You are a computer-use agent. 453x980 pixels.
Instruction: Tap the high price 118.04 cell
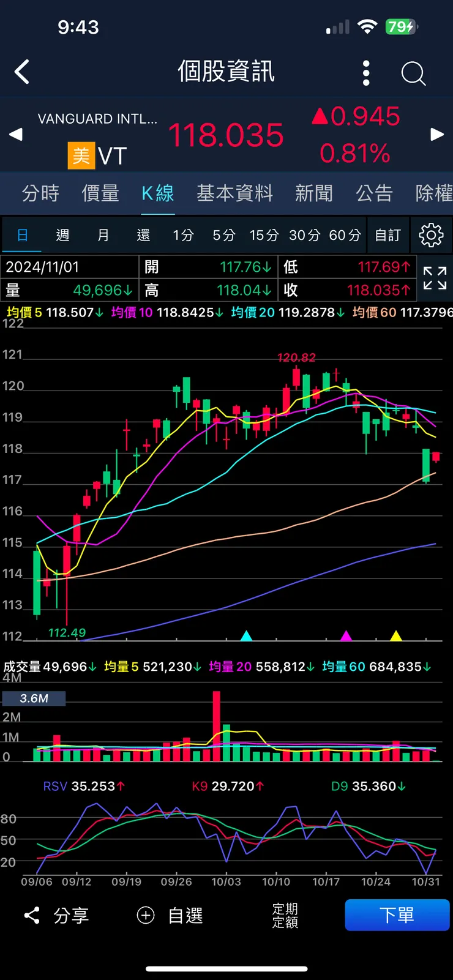[209, 290]
